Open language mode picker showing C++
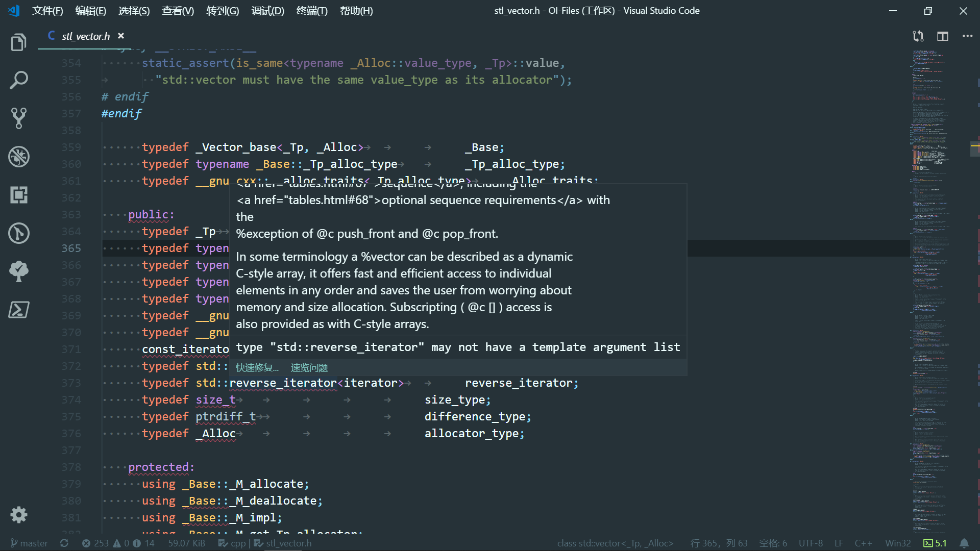 864,543
